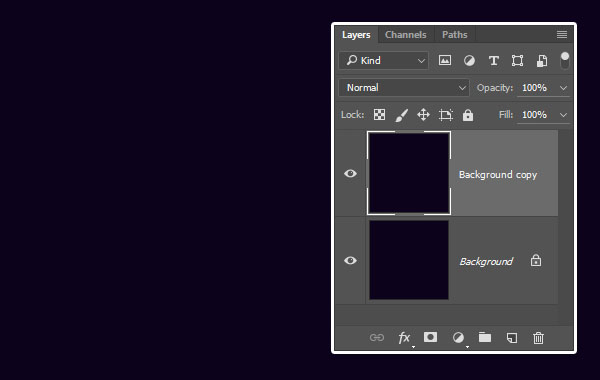Screen dimensions: 600x380
Task: Filter for shape layers icon
Action: point(517,60)
